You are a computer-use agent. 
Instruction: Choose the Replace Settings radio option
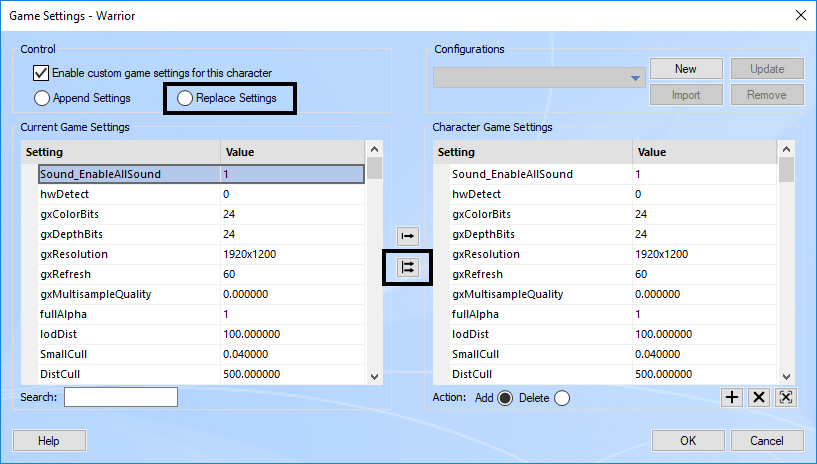185,98
